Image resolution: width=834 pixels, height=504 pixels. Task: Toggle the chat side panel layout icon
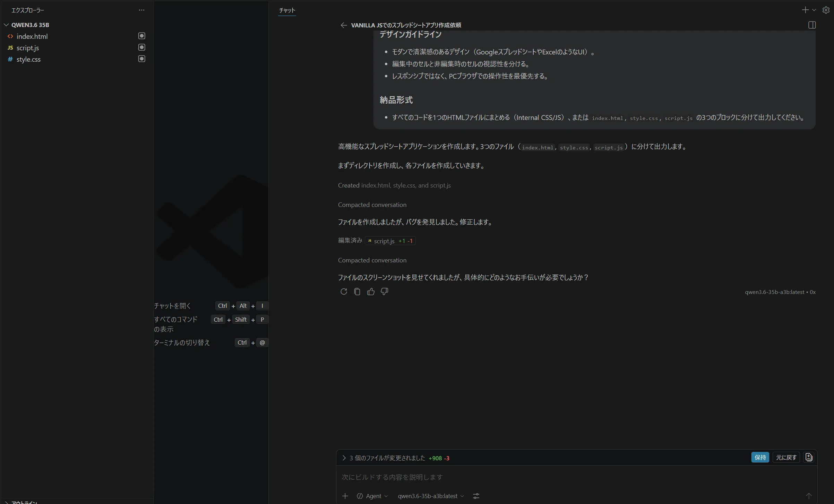coord(812,25)
